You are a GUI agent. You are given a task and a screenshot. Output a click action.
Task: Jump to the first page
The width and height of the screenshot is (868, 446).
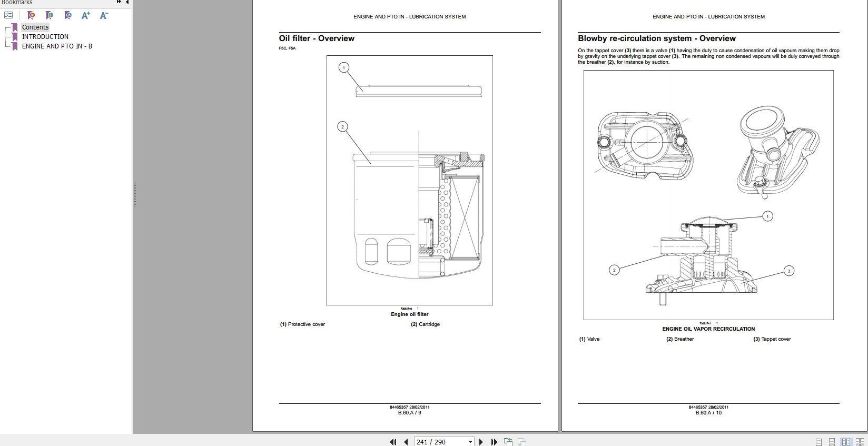393,442
